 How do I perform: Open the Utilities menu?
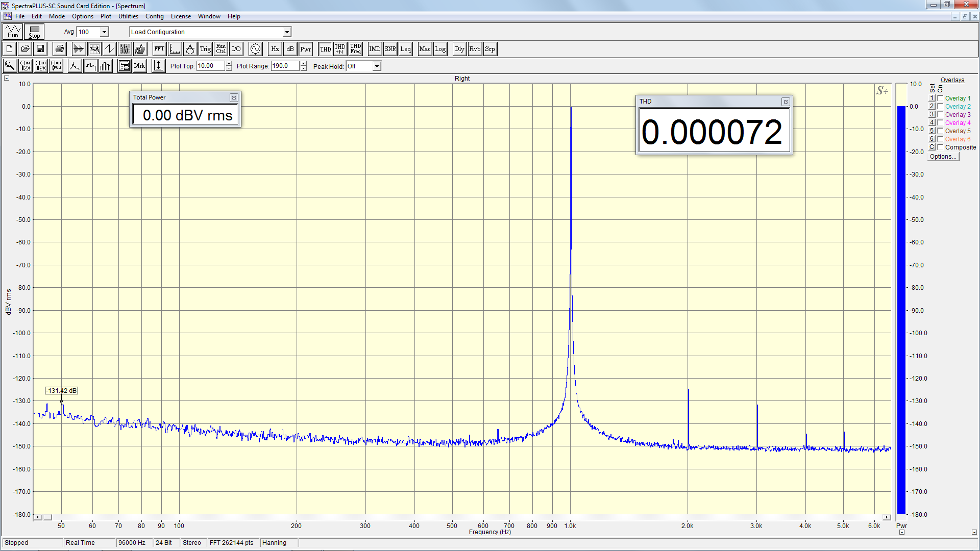point(128,16)
